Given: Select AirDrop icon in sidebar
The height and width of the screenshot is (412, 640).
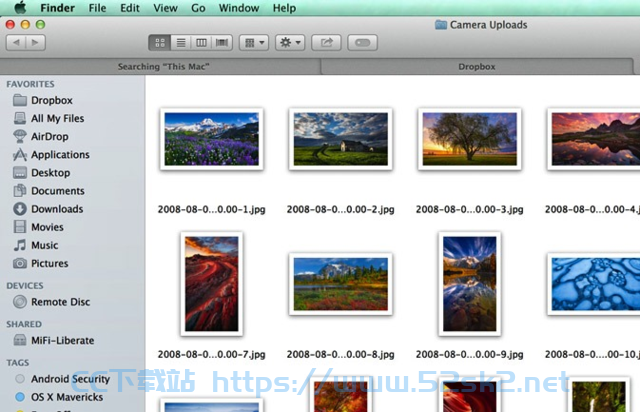Looking at the screenshot, I should click(x=20, y=136).
